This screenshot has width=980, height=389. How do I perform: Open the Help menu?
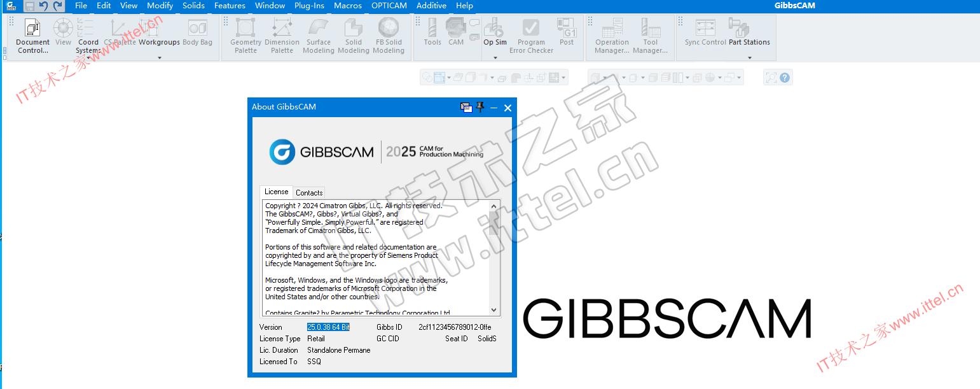[x=464, y=6]
